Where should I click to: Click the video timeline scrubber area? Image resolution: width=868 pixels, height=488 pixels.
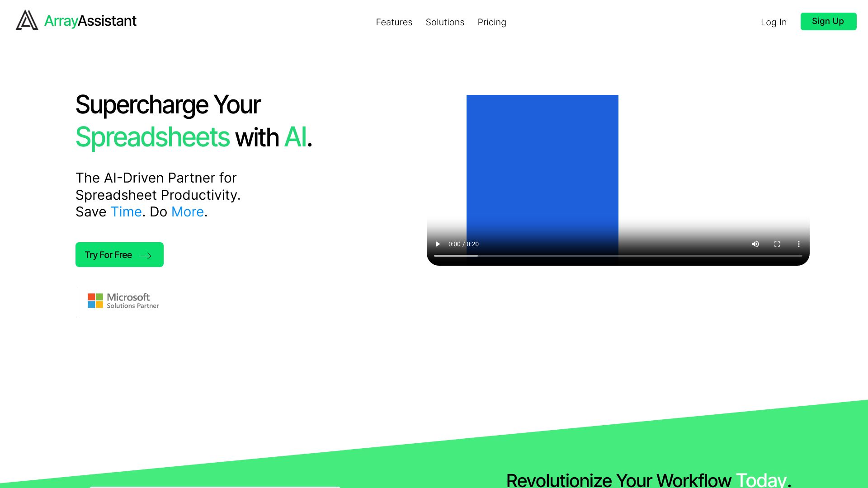[618, 257]
